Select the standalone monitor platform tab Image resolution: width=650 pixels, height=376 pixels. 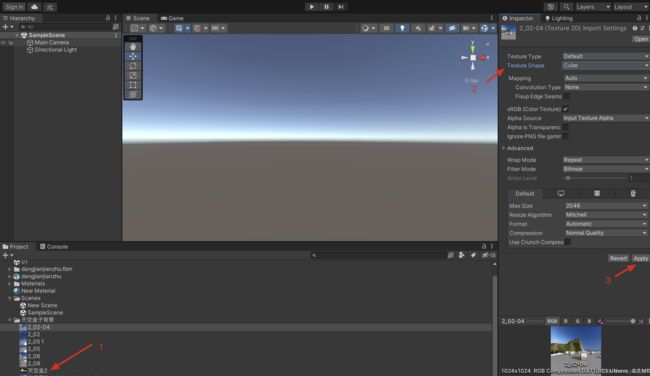tap(560, 194)
